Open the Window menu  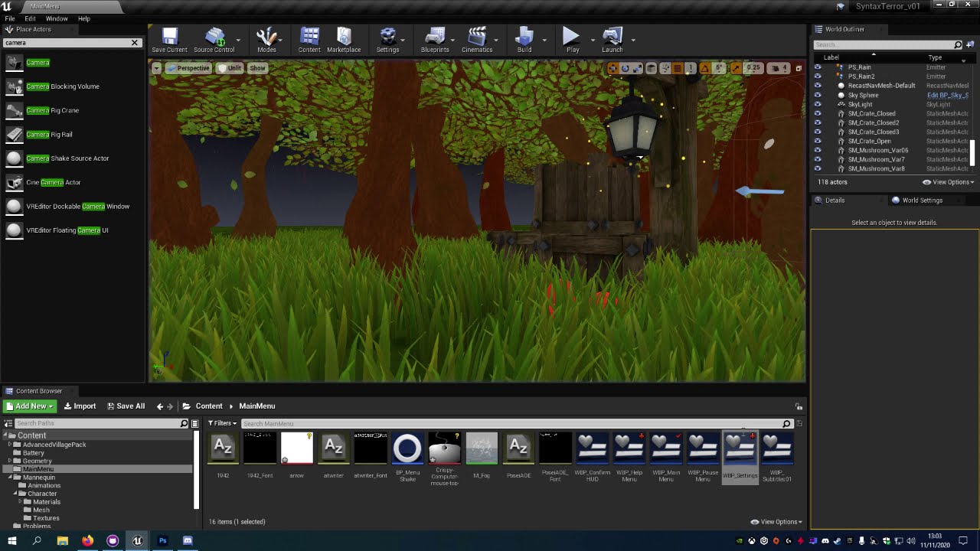click(x=57, y=18)
